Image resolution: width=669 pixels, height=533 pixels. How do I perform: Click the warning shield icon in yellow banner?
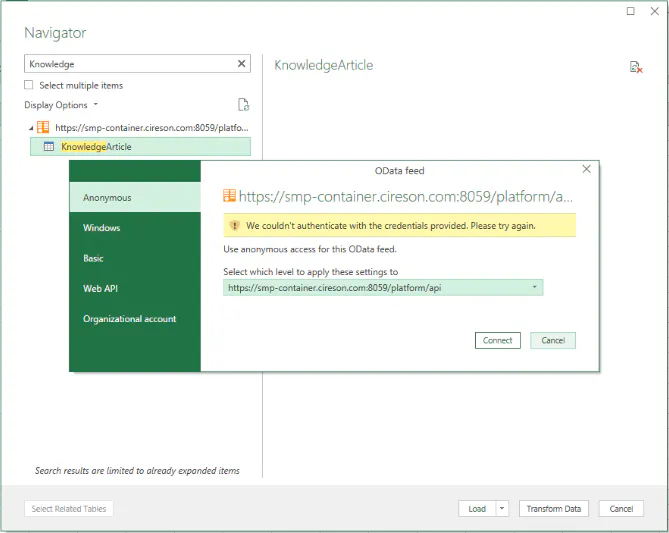click(x=234, y=225)
